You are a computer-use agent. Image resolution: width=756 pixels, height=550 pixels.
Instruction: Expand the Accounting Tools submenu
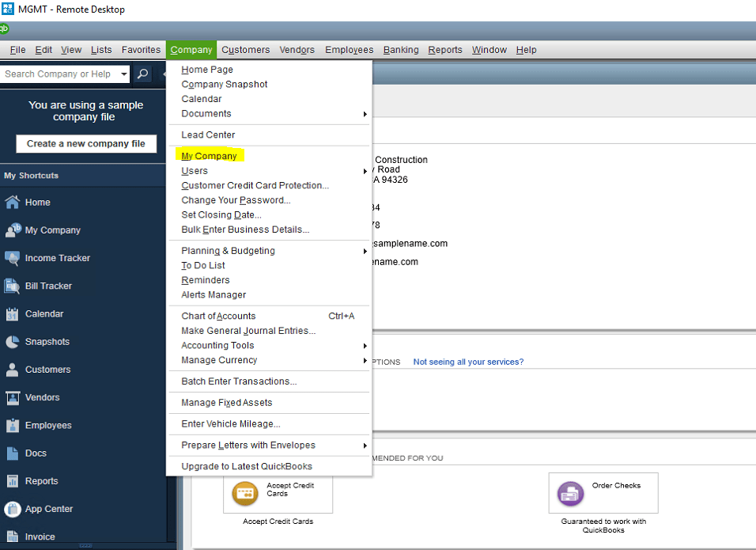[x=217, y=345]
